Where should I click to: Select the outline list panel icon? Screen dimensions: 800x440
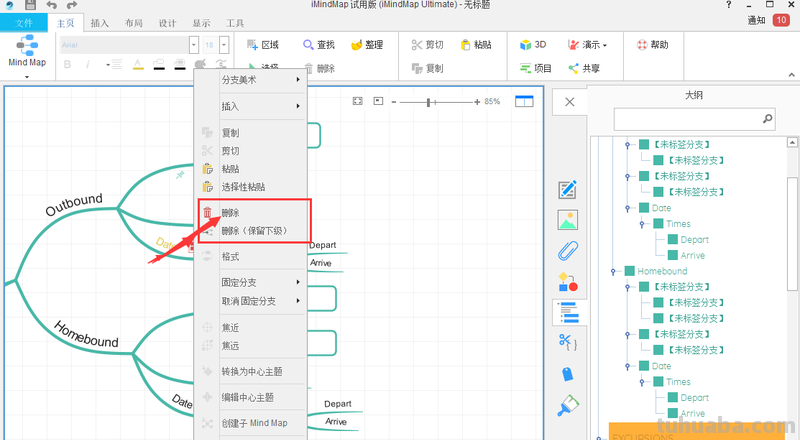(x=569, y=312)
